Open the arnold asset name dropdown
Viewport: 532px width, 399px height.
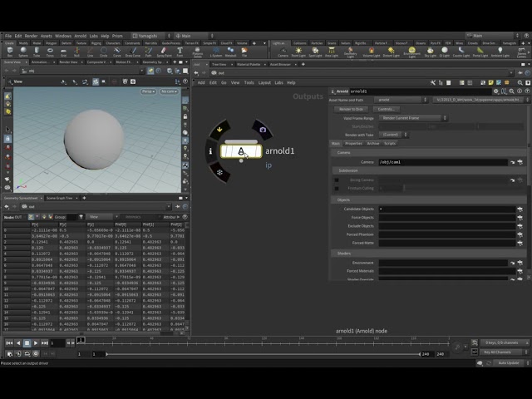coord(401,100)
